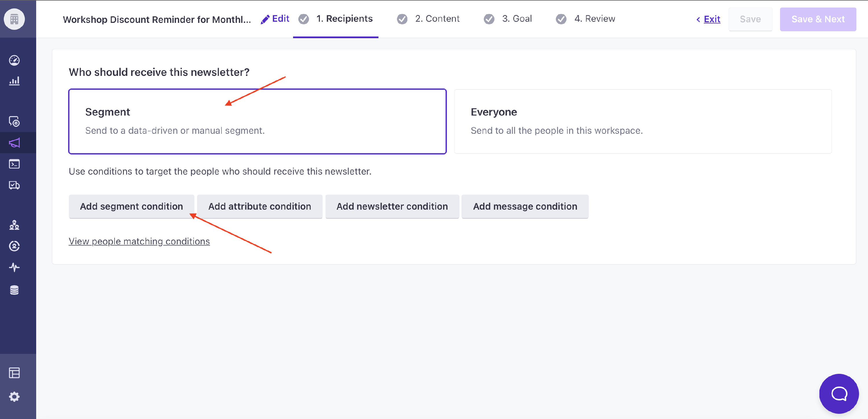The height and width of the screenshot is (419, 868).
Task: Open the People icon in sidebar
Action: click(x=14, y=225)
